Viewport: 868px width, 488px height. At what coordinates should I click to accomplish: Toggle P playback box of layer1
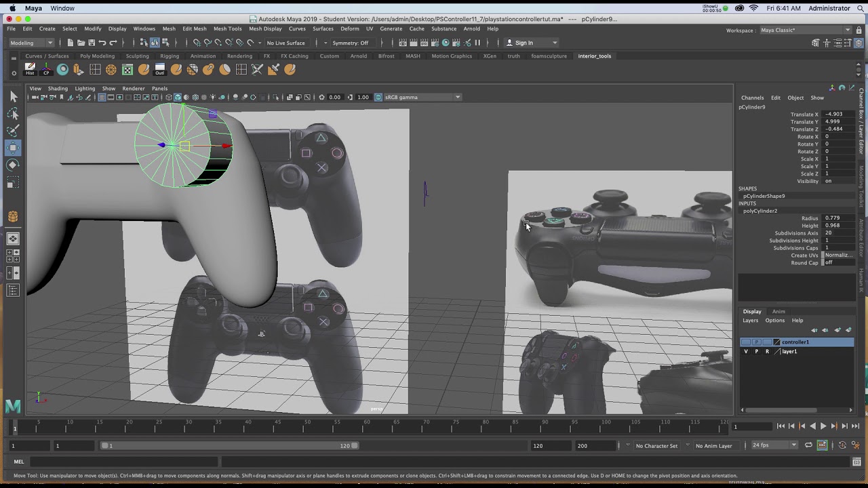[x=757, y=352]
